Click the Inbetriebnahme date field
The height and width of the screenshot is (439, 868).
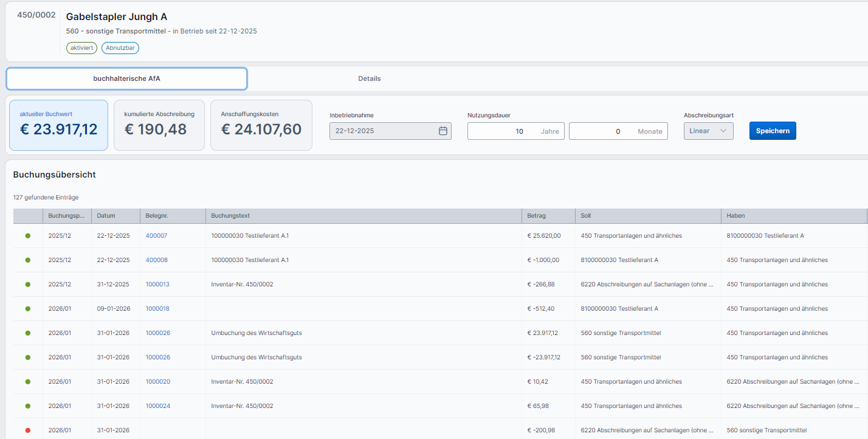tap(383, 131)
